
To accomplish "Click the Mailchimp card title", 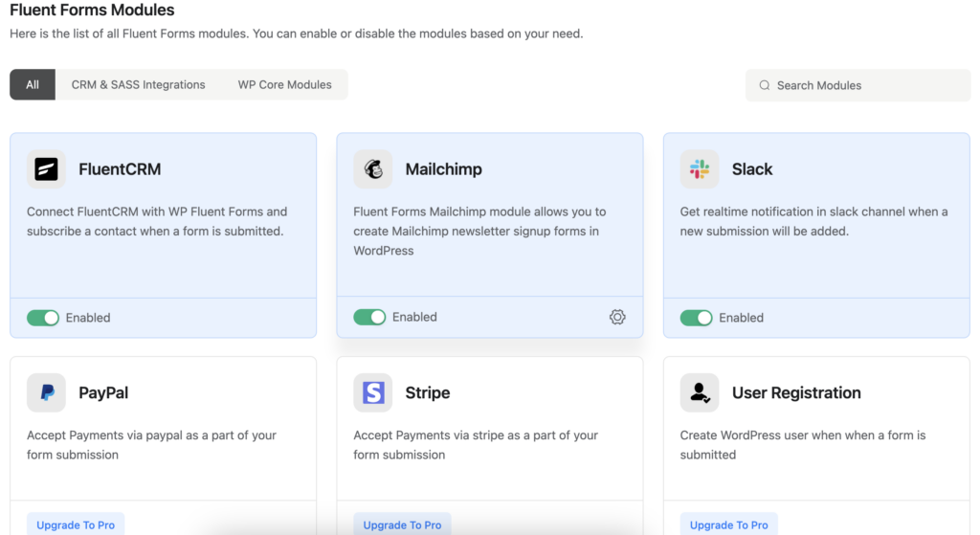I will coord(444,168).
